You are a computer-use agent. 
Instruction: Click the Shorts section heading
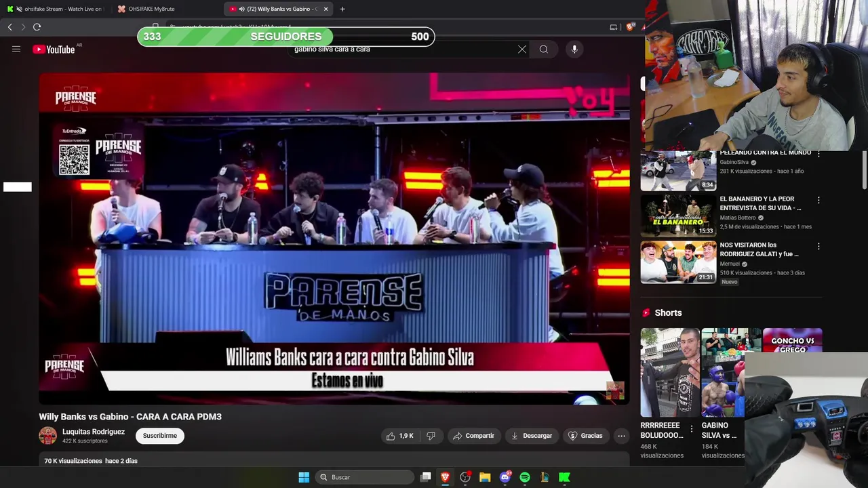pyautogui.click(x=669, y=312)
